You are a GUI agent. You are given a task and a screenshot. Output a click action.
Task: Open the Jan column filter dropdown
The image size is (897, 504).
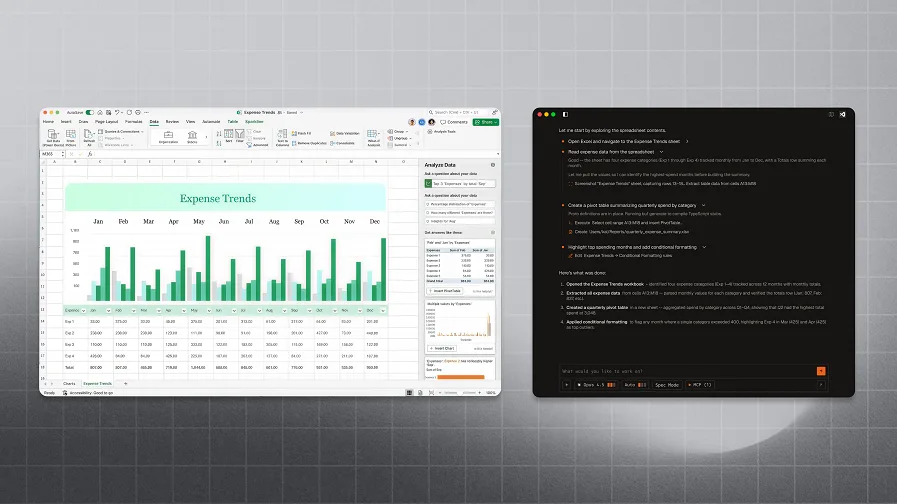tap(109, 311)
